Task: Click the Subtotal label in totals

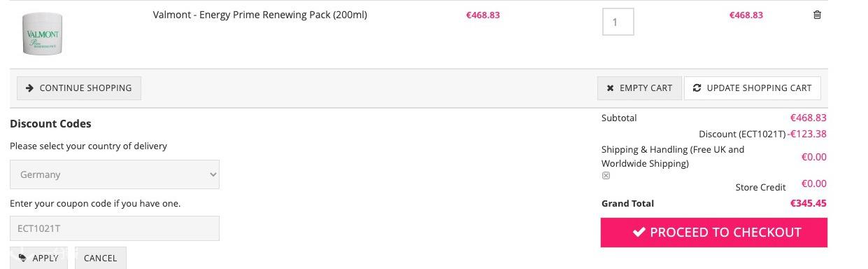Action: pos(619,118)
